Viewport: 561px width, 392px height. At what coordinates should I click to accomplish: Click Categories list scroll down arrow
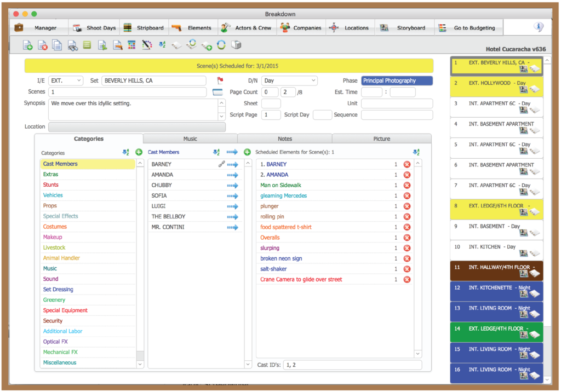[140, 364]
